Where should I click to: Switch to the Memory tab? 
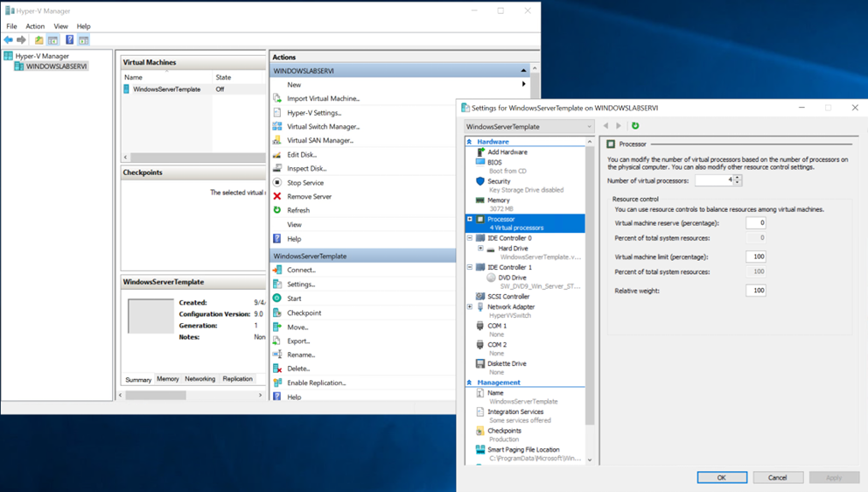coord(168,379)
